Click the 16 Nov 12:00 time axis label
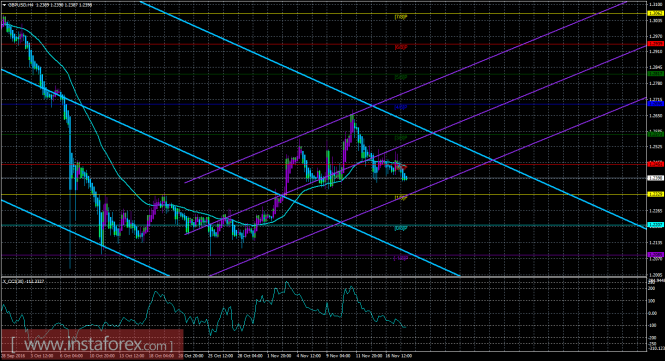This screenshot has height=361, width=665. point(401,355)
